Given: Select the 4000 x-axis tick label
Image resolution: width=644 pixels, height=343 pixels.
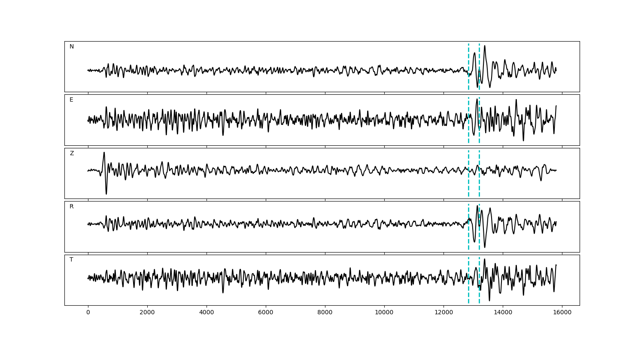Looking at the screenshot, I should tap(207, 313).
